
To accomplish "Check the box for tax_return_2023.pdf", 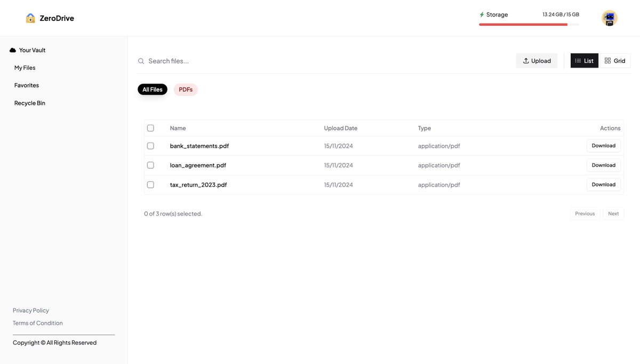I will pos(150,184).
